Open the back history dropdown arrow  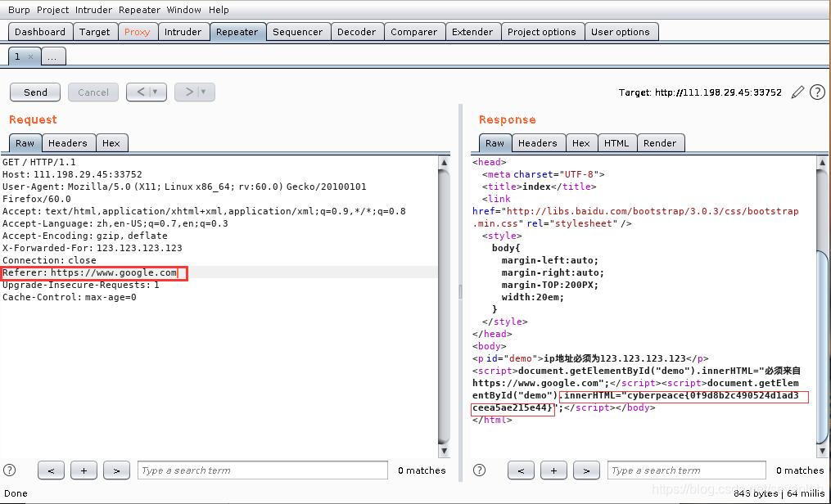[x=156, y=92]
